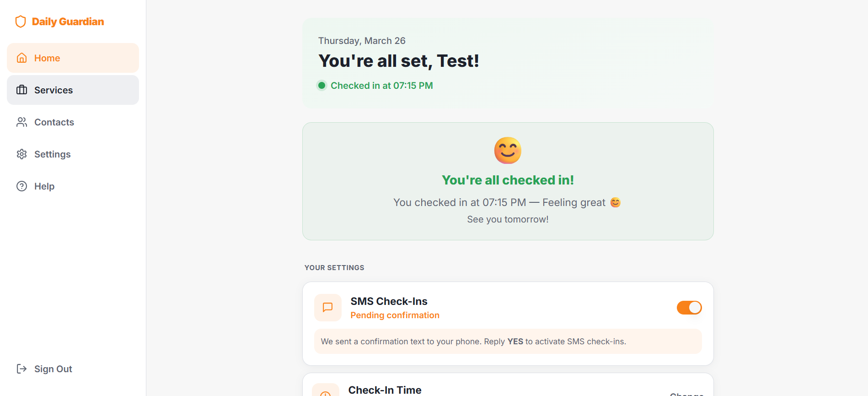Image resolution: width=868 pixels, height=396 pixels.
Task: Click the Check-In Time card title
Action: tap(385, 390)
